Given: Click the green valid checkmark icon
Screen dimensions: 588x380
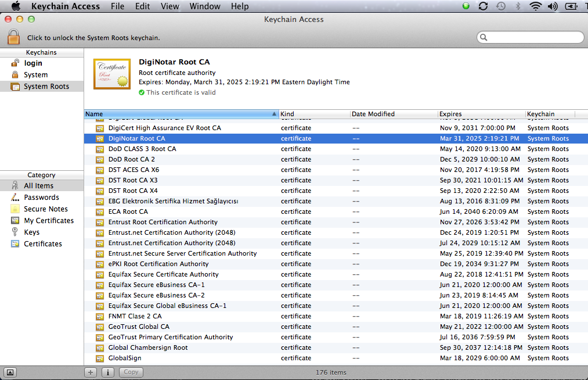Looking at the screenshot, I should [142, 92].
